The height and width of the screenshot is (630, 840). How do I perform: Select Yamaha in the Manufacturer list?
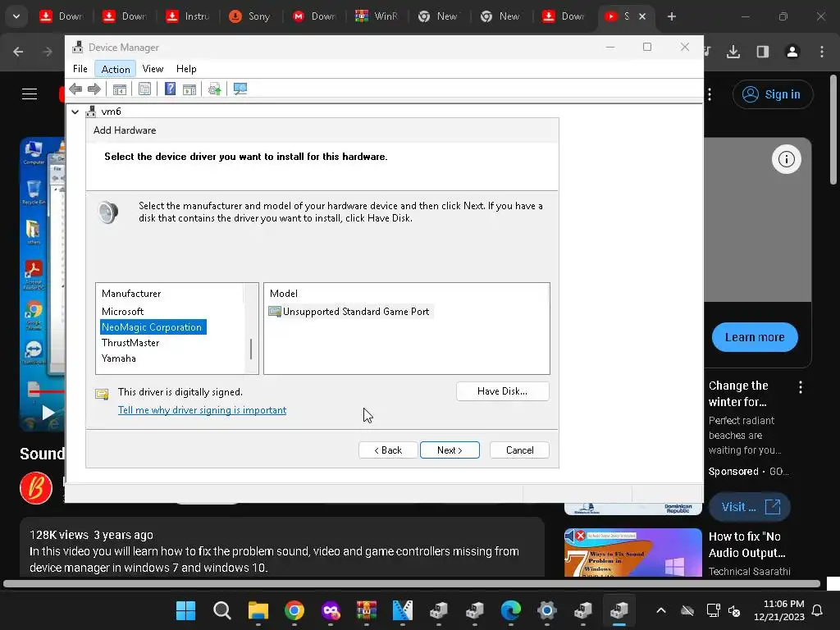(x=118, y=358)
